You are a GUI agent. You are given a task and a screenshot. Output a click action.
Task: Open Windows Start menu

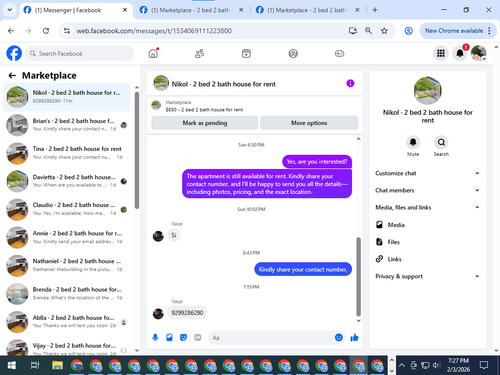[11, 365]
